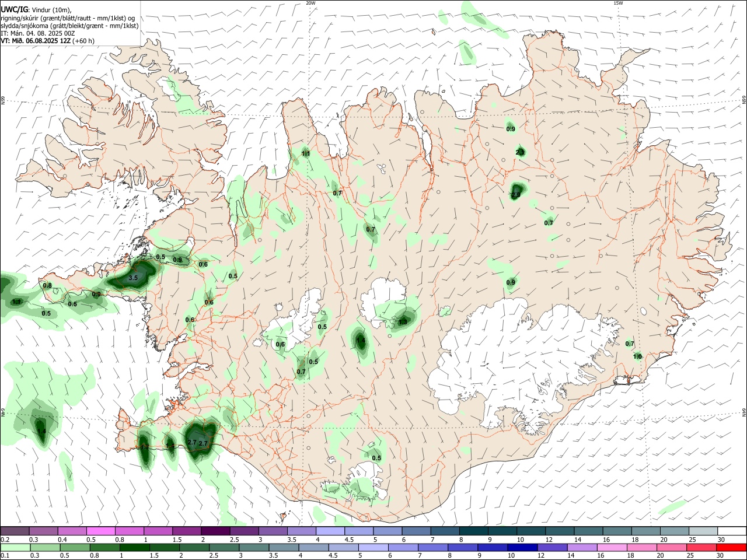
Task: Select the 2–2.5 swatch in the lower legend row
Action: pyautogui.click(x=195, y=548)
